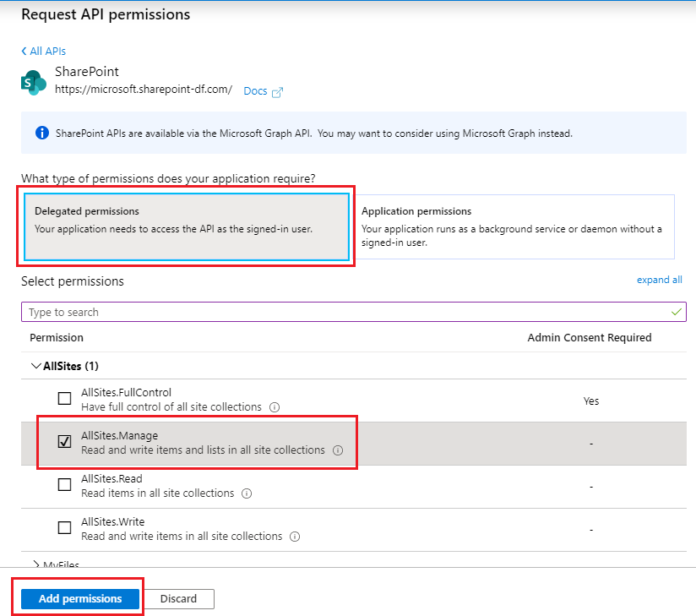
Task: Focus the Type to search field
Action: pyautogui.click(x=338, y=312)
